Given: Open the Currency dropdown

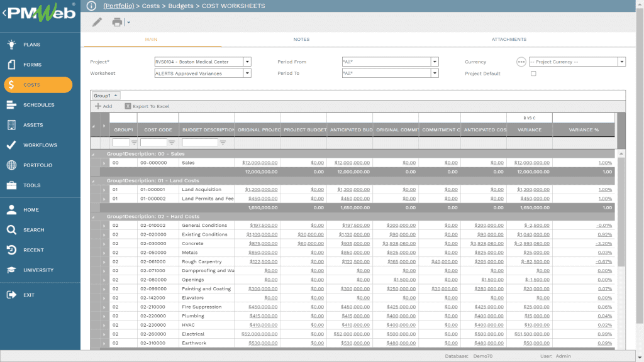Looking at the screenshot, I should click(x=622, y=62).
